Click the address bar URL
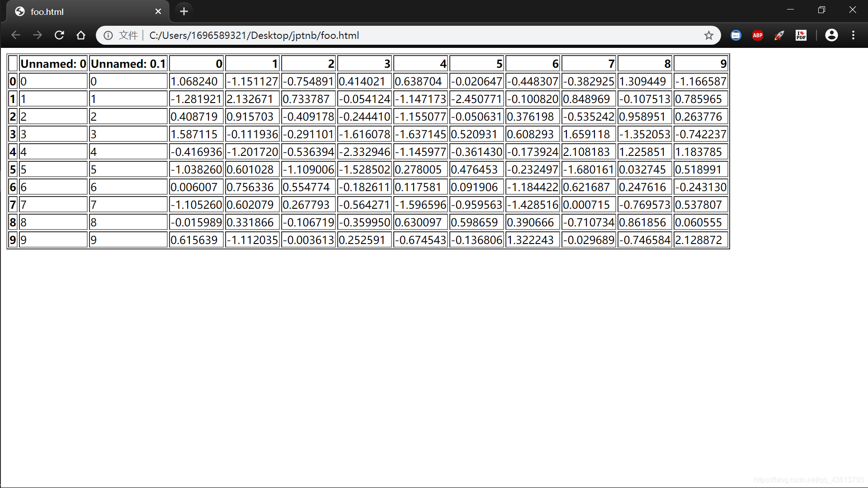 coord(254,35)
